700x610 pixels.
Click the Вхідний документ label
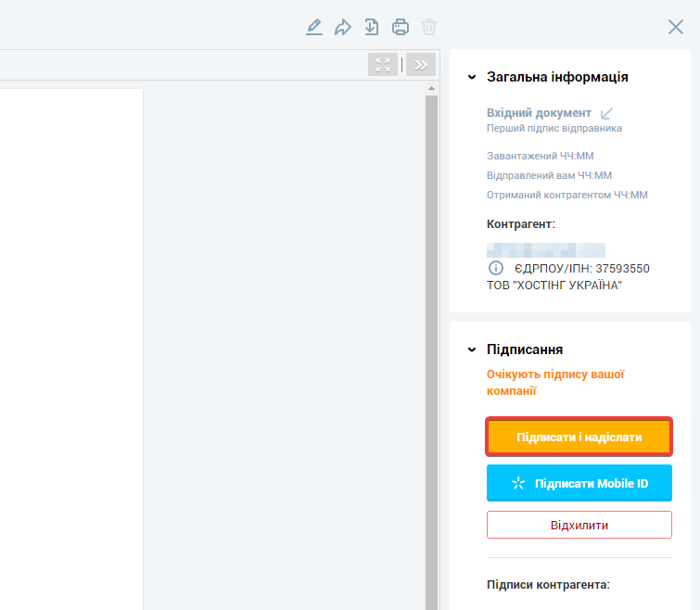[539, 113]
